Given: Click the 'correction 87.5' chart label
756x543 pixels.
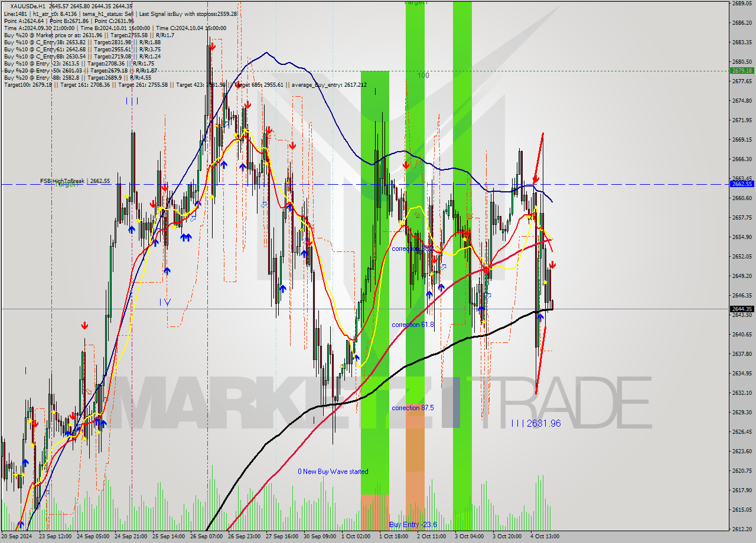Looking at the screenshot, I should pos(413,408).
